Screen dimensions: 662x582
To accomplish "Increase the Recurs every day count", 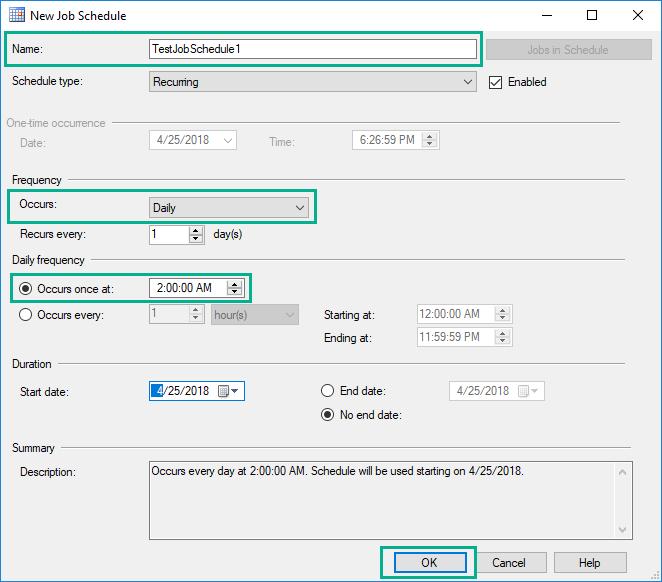I will click(196, 230).
